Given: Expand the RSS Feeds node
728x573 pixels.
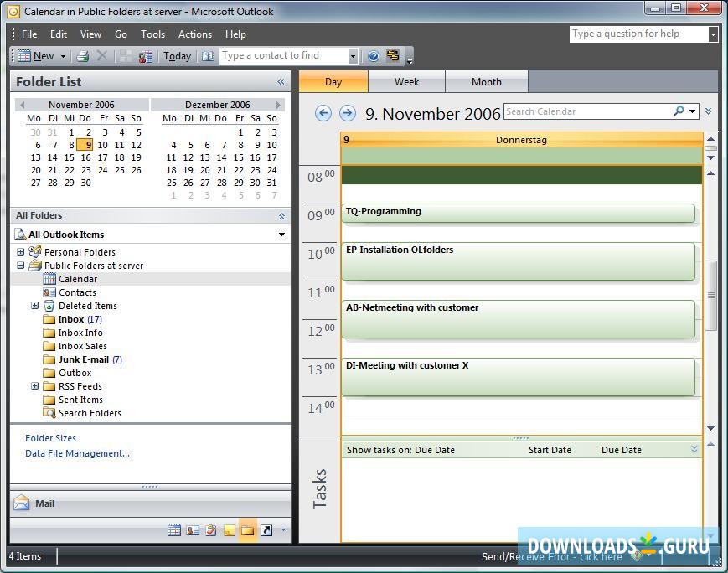Looking at the screenshot, I should coord(35,386).
